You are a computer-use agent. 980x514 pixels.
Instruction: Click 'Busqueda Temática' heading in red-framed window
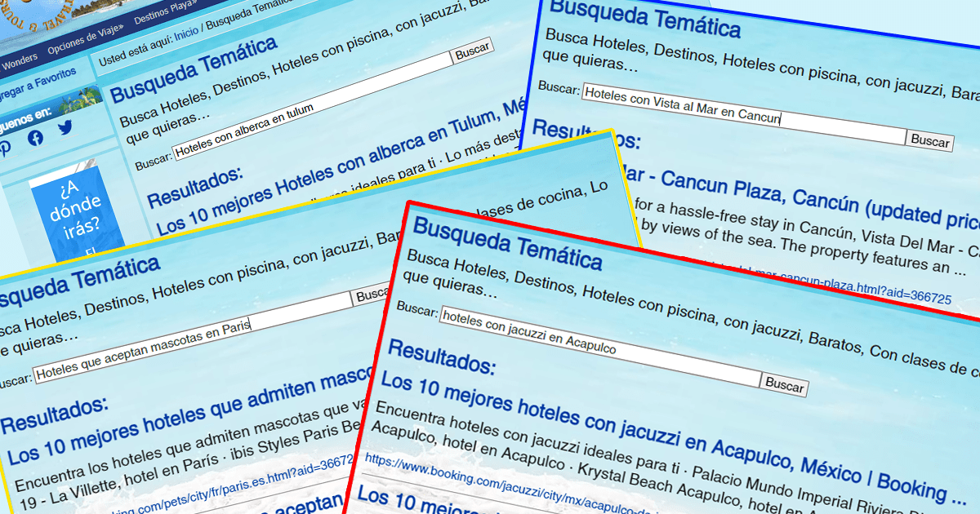[x=507, y=245]
